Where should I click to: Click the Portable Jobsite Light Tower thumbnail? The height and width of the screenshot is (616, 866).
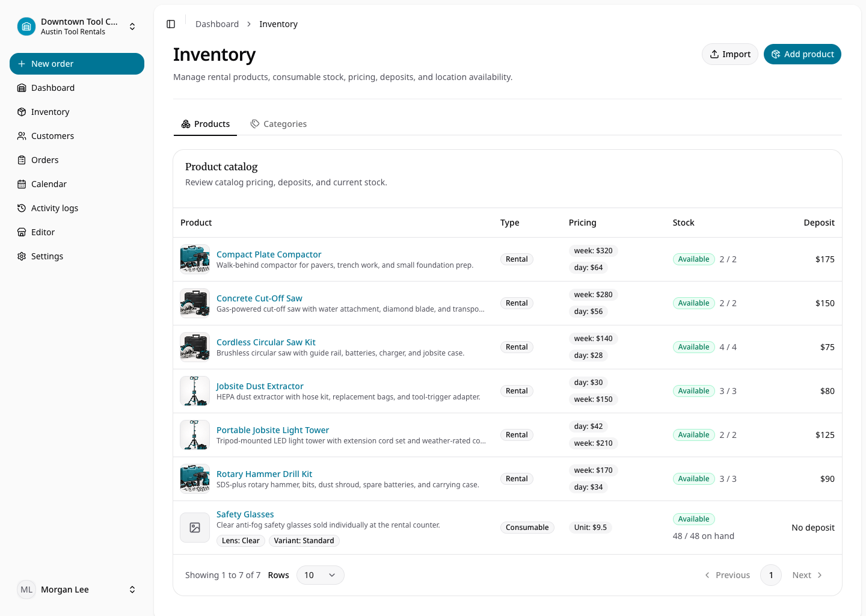click(x=195, y=435)
